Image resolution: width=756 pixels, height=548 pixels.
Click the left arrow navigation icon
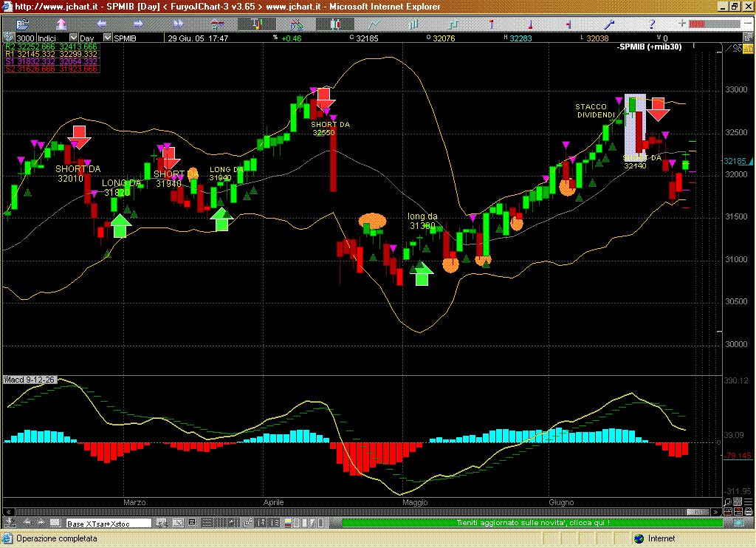click(102, 24)
